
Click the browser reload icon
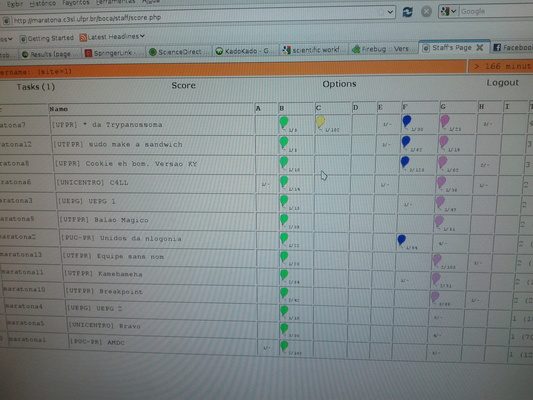[407, 12]
